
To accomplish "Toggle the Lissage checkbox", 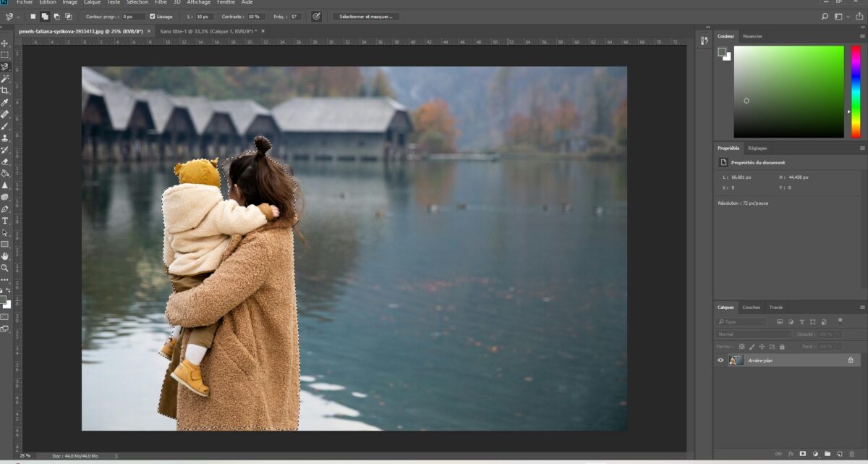I will tap(153, 16).
